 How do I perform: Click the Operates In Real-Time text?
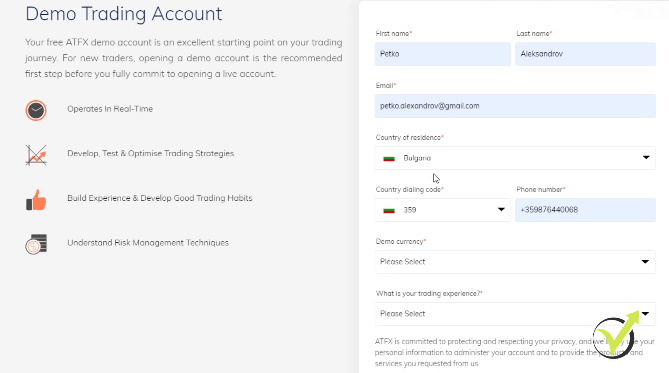click(110, 109)
